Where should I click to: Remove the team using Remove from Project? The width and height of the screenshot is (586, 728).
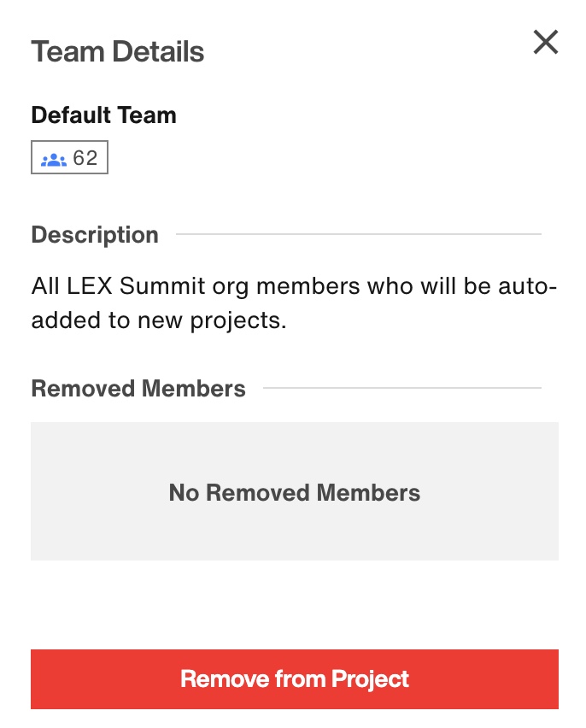click(295, 678)
